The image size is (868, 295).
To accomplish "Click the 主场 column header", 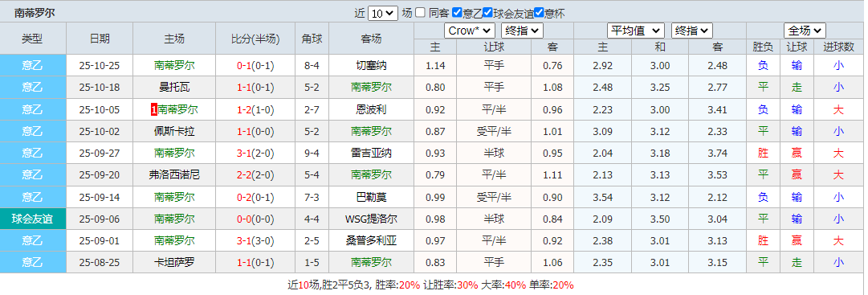I will pos(174,39).
